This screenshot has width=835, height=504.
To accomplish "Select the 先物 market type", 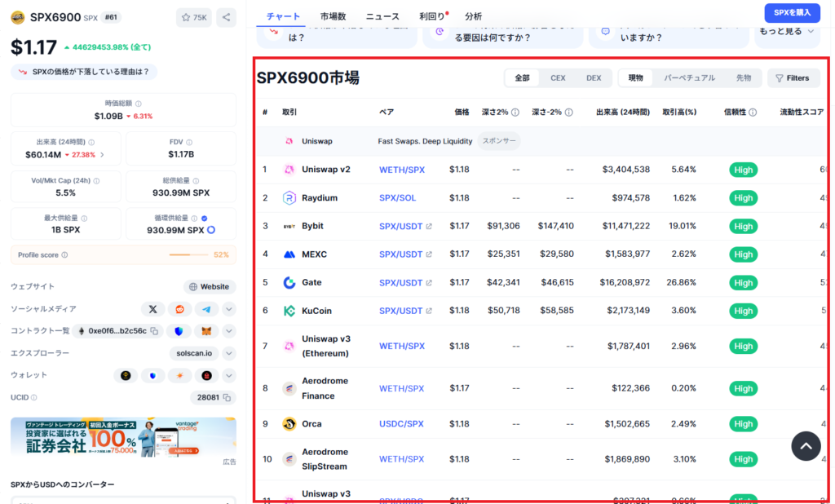I will (x=744, y=78).
